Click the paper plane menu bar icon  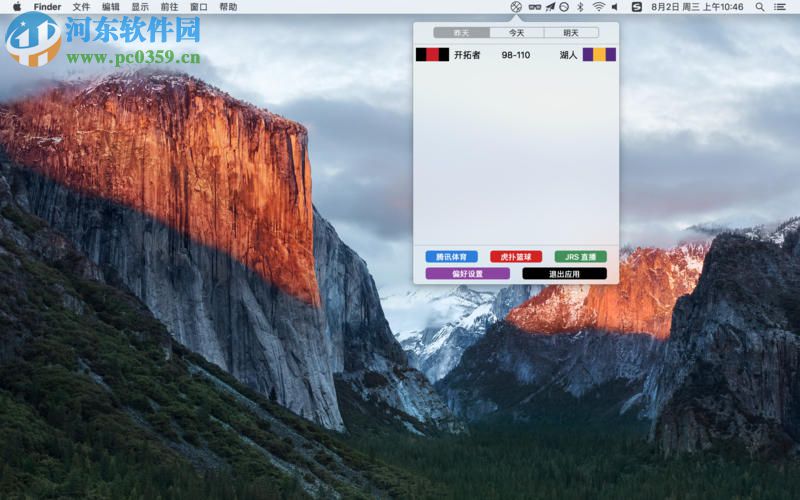[x=550, y=7]
